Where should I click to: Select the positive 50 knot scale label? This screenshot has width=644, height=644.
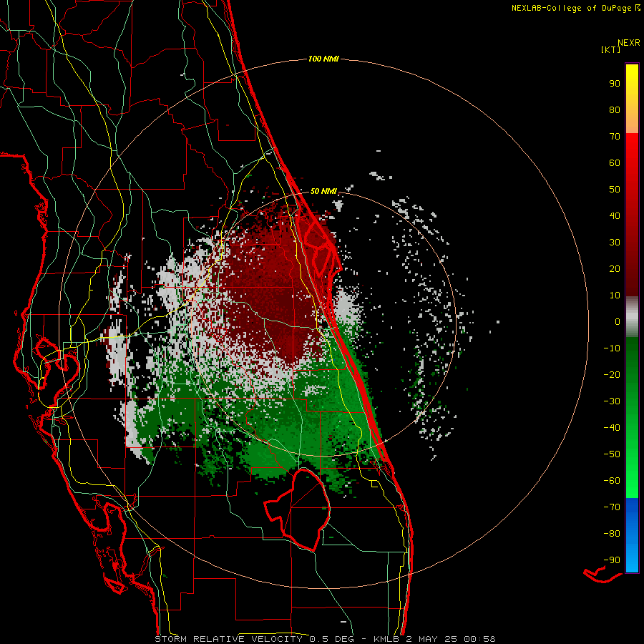point(615,190)
